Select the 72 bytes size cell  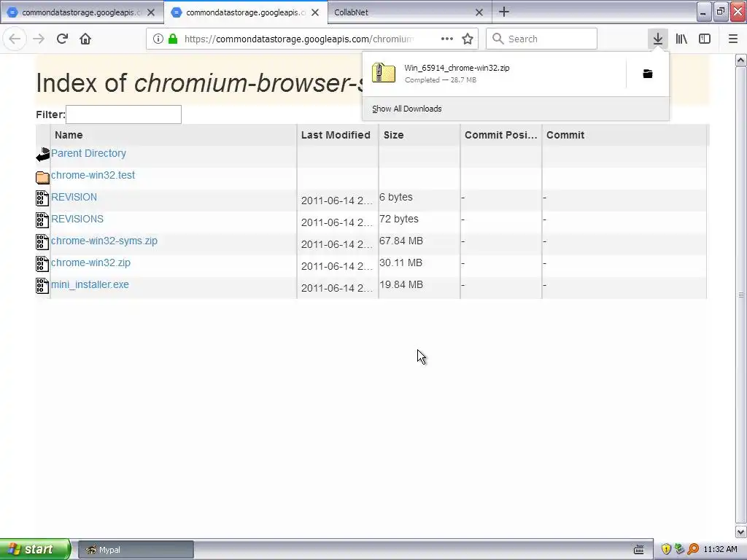399,219
